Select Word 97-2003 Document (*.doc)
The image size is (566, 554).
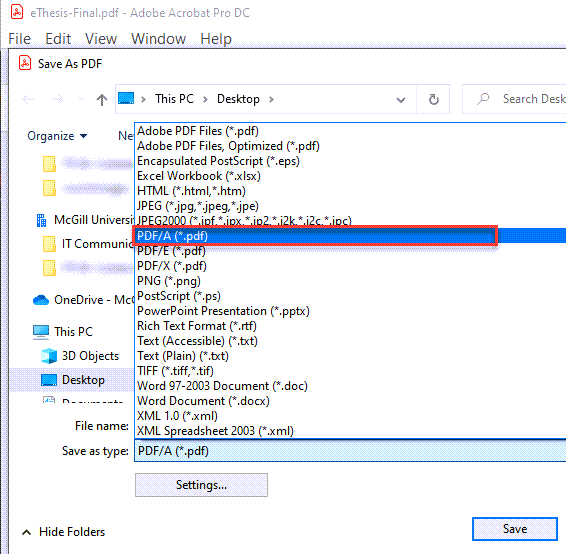coord(222,386)
